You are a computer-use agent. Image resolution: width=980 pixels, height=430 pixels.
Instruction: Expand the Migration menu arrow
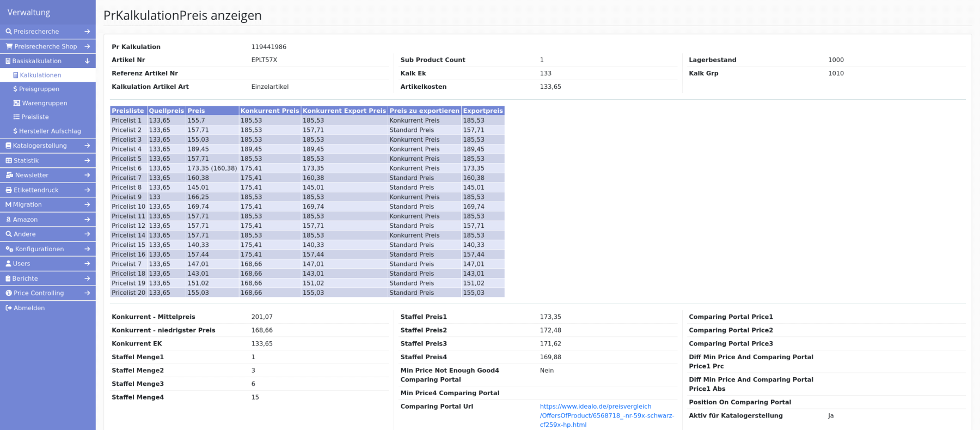point(87,205)
